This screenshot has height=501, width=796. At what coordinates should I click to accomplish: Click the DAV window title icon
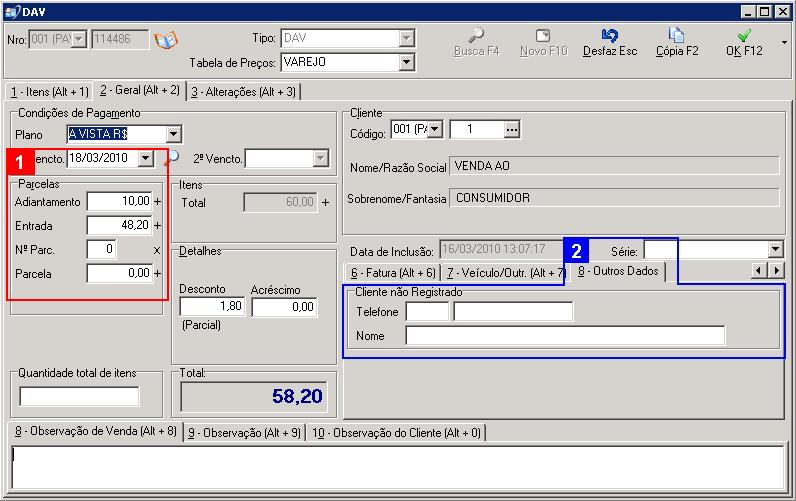click(12, 11)
